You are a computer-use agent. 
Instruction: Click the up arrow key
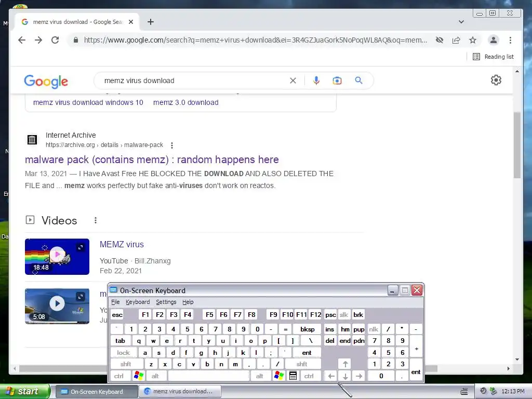point(345,364)
